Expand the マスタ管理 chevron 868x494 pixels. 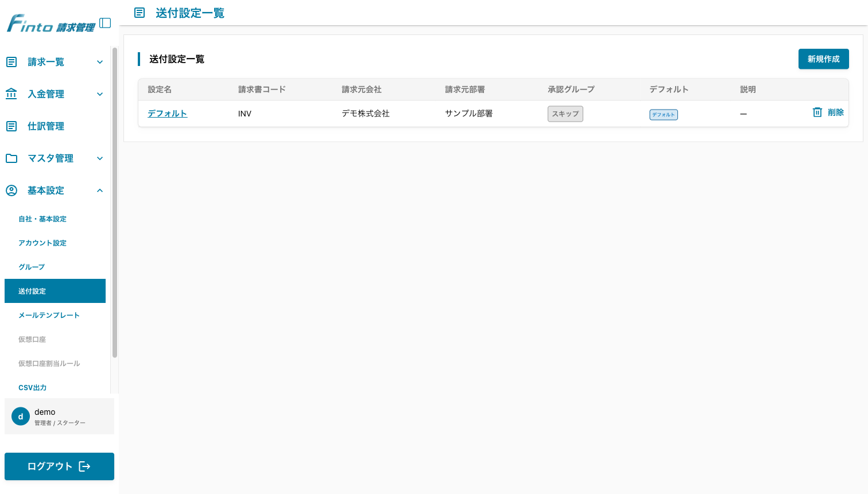(x=100, y=158)
